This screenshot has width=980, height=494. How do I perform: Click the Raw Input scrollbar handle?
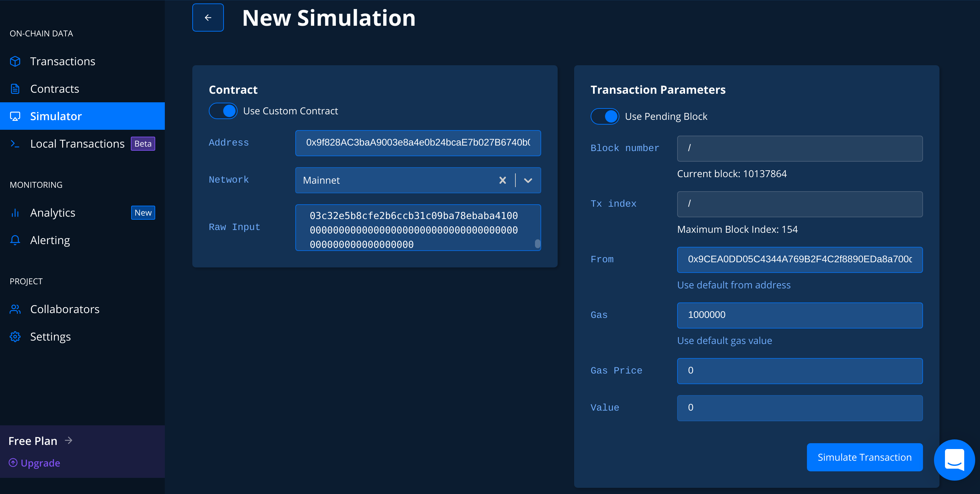[537, 243]
